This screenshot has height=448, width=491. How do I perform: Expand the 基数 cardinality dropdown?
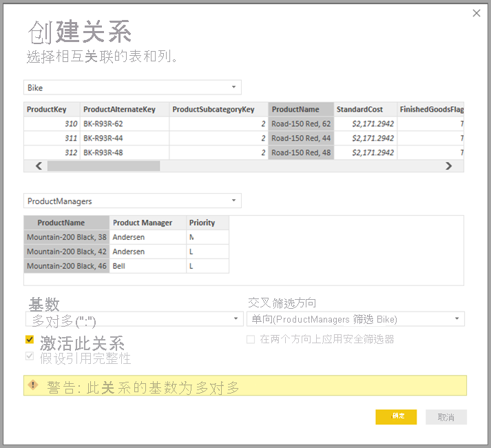[x=134, y=319]
